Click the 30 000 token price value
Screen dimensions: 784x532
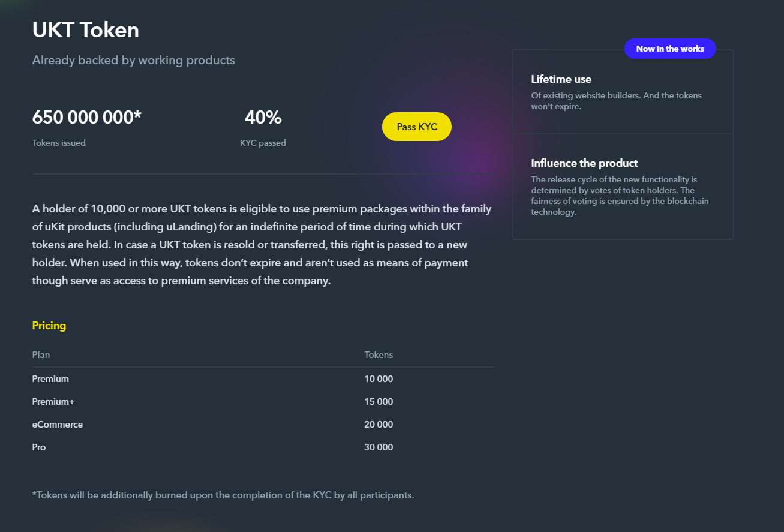[379, 447]
